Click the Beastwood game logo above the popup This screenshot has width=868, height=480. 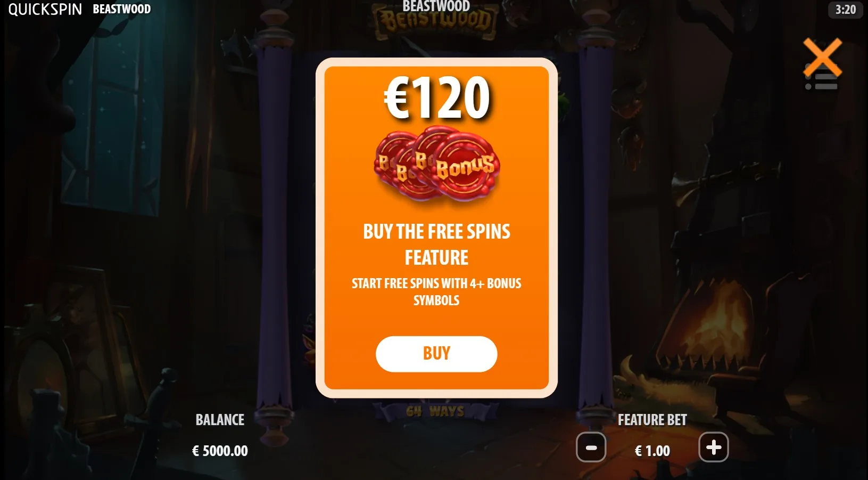coord(436,20)
